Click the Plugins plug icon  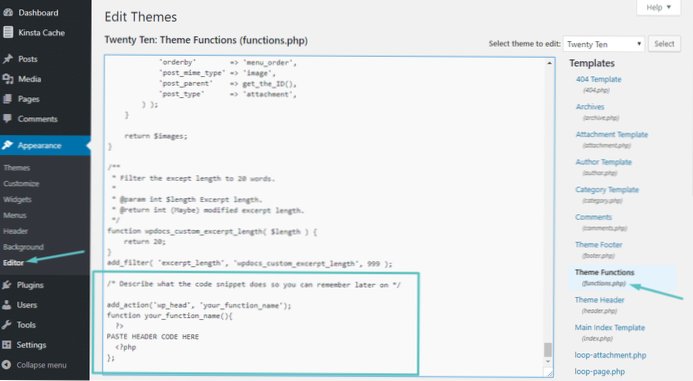pos(7,285)
